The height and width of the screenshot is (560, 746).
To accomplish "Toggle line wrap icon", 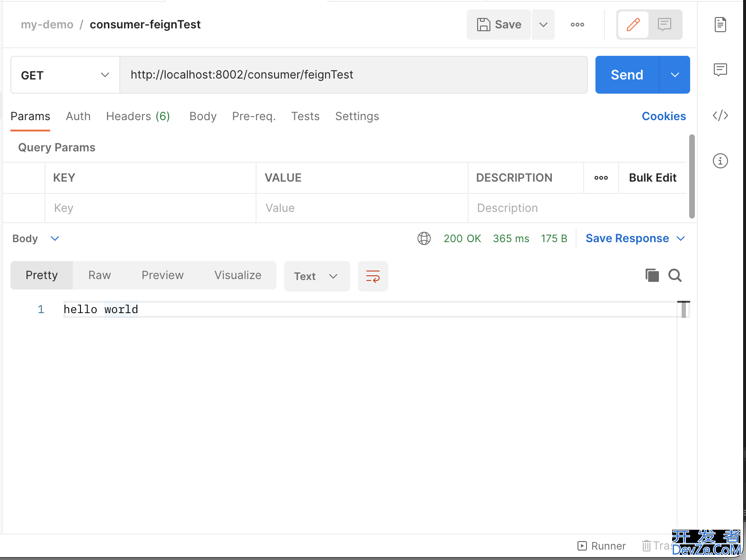I will click(x=373, y=276).
